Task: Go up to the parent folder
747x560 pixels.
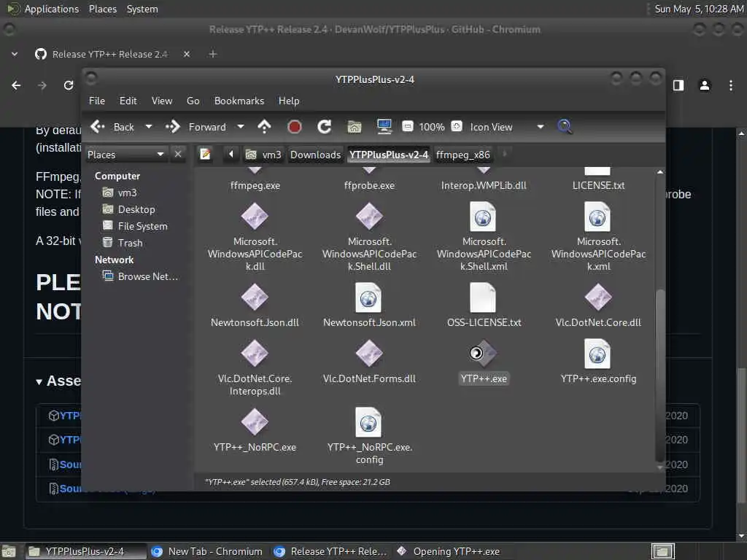Action: [x=264, y=127]
